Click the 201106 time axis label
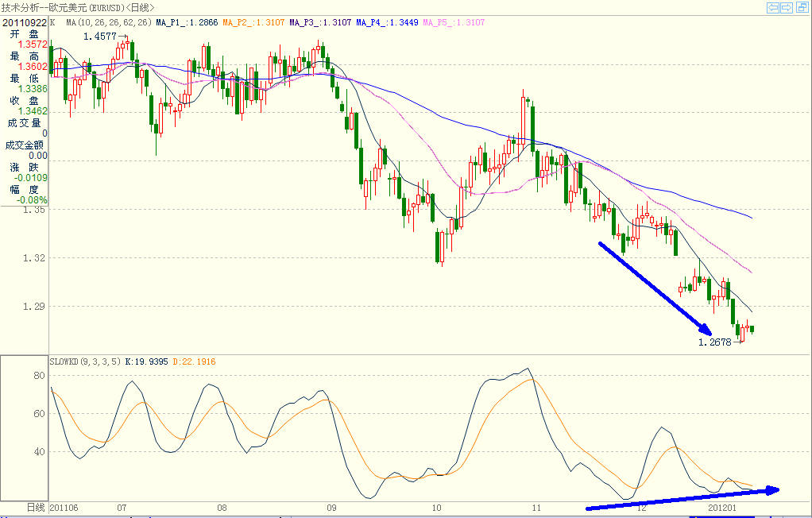Viewport: 812px width, 518px height. click(x=64, y=508)
